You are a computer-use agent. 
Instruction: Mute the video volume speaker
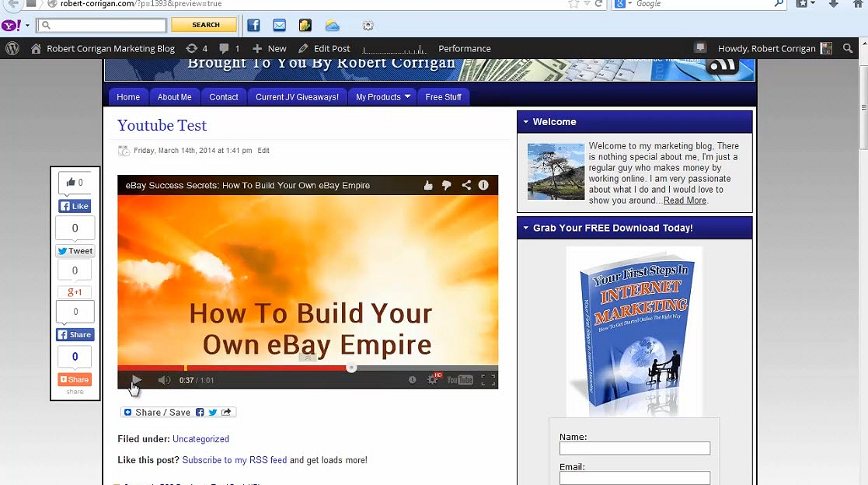coord(164,380)
